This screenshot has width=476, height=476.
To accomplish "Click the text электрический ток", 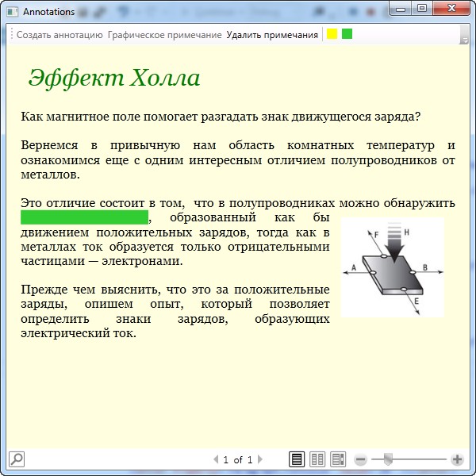I will [79, 333].
